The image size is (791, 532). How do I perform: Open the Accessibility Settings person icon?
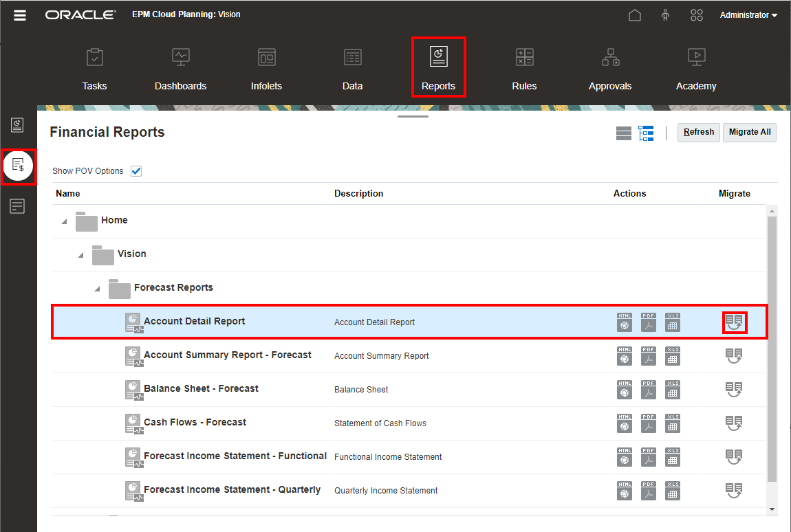[x=665, y=15]
